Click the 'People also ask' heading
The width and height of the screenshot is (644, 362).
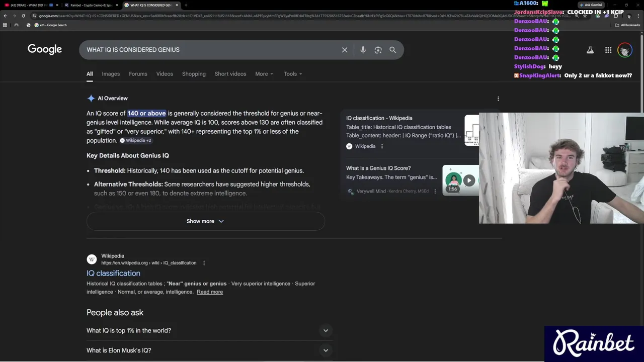pos(115,312)
